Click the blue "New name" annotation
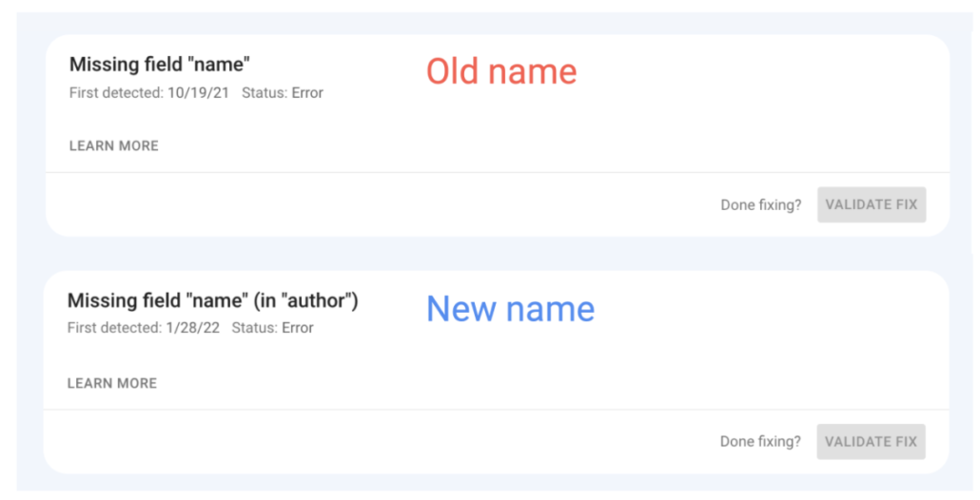This screenshot has height=500, width=980. (510, 309)
